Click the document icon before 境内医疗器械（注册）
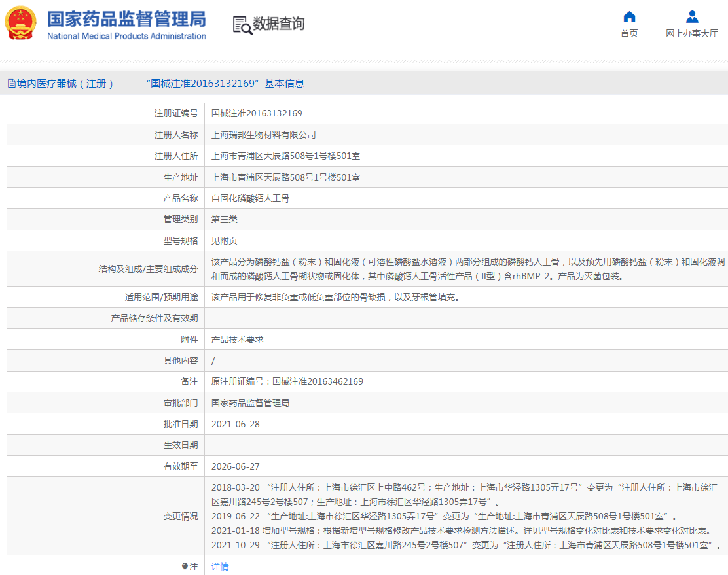Screen dimensions: 728x575 coord(12,82)
